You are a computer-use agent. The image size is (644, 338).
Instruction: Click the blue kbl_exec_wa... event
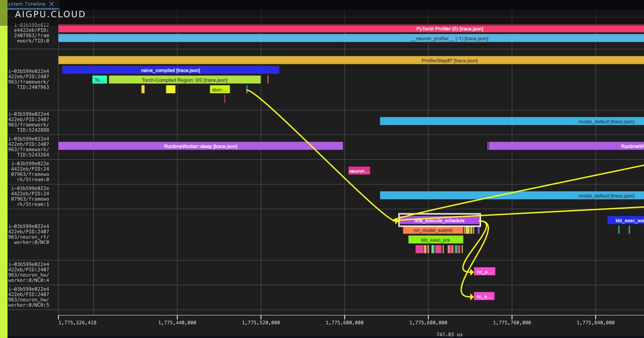pyautogui.click(x=626, y=220)
